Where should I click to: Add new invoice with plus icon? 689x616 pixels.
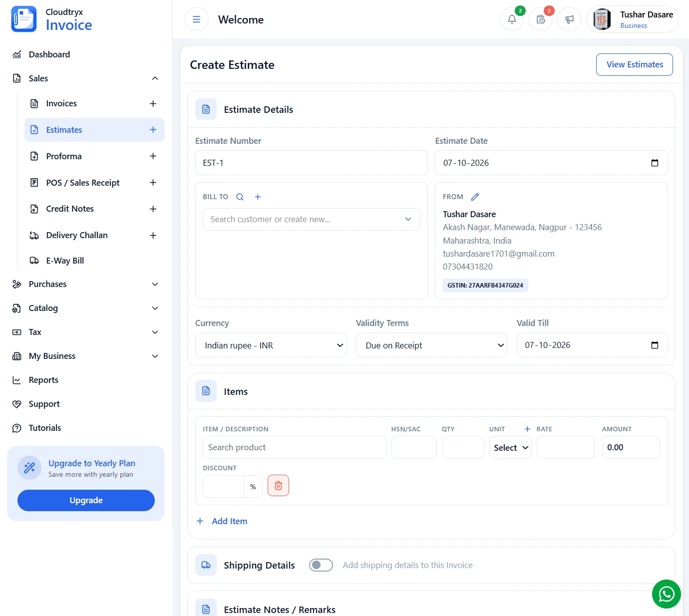click(153, 103)
